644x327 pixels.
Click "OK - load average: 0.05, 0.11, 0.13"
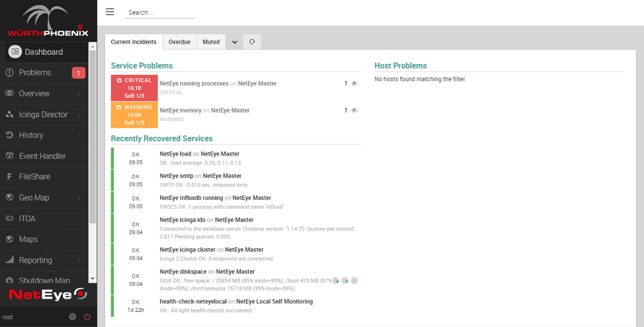click(201, 163)
